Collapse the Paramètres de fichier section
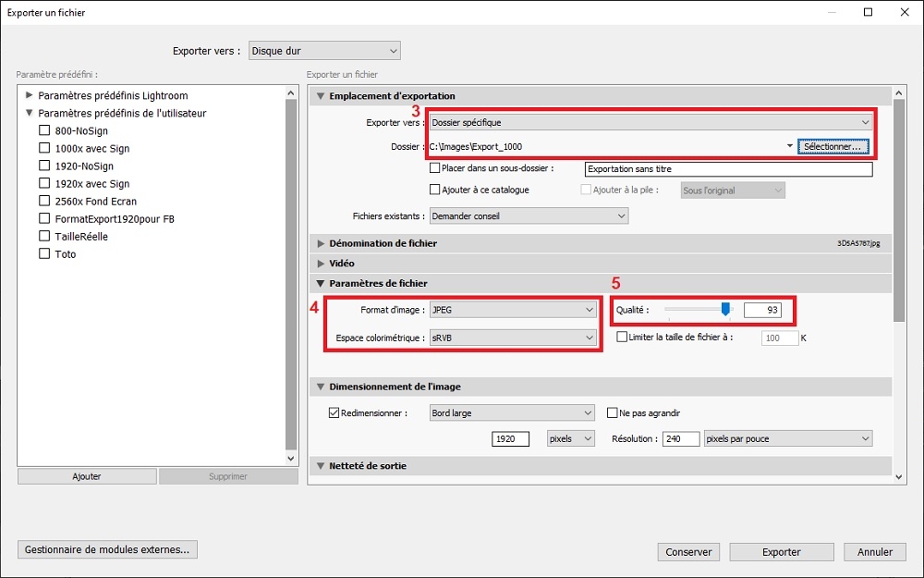This screenshot has width=924, height=578. pos(321,284)
